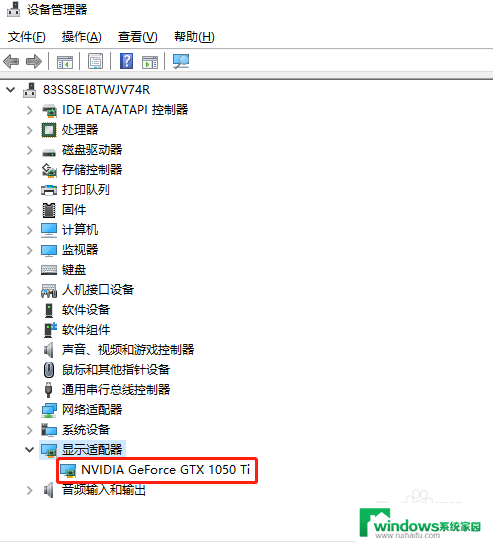This screenshot has height=543, width=493.
Task: Select the 音频输入和输出 category
Action: (x=104, y=490)
